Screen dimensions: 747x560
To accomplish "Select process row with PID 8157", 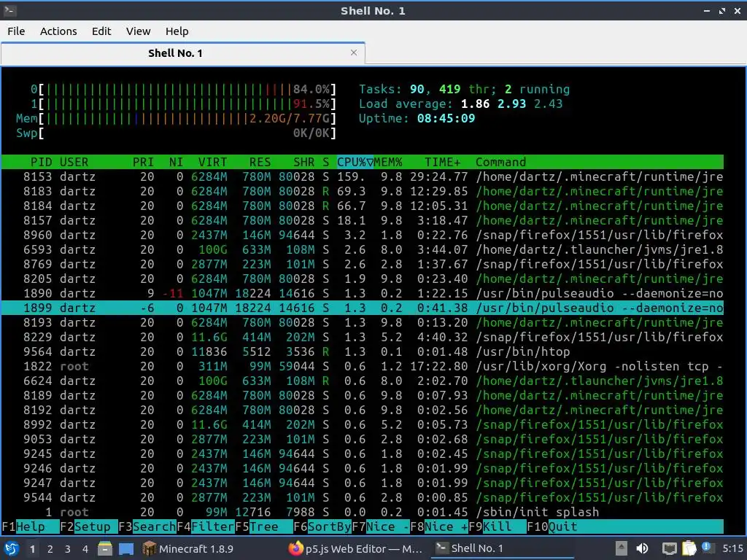I will (x=363, y=220).
